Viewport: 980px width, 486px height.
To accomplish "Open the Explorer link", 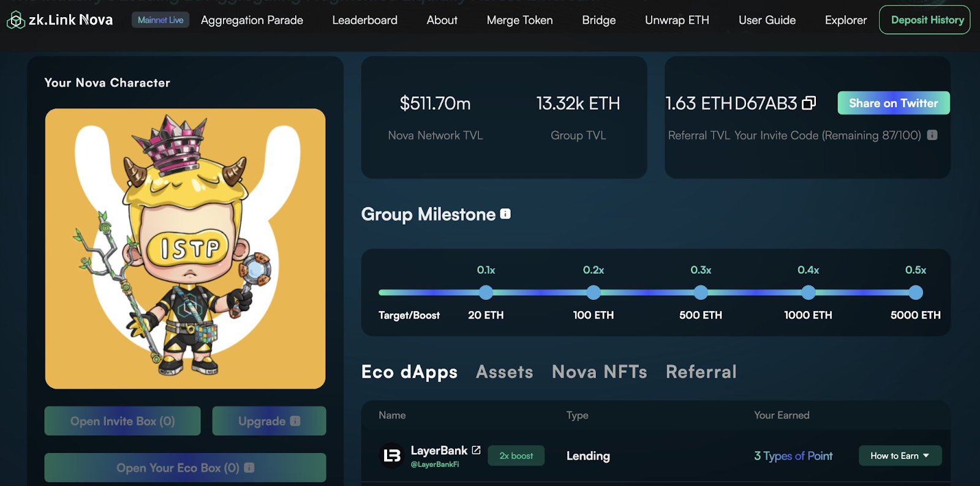I will 845,20.
